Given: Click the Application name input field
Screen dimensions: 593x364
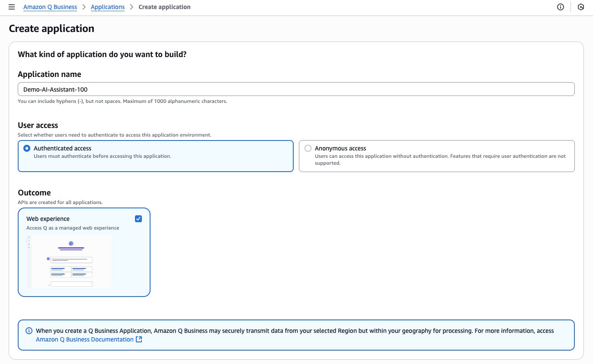Looking at the screenshot, I should pos(296,89).
